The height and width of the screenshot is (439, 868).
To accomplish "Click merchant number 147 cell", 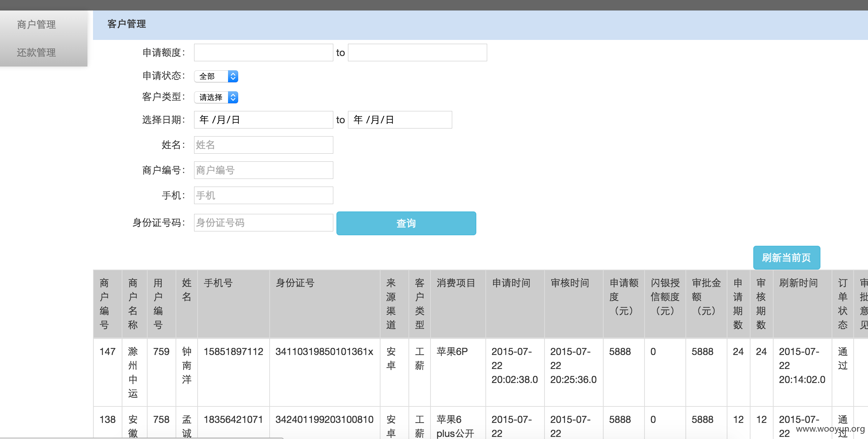I will click(108, 372).
